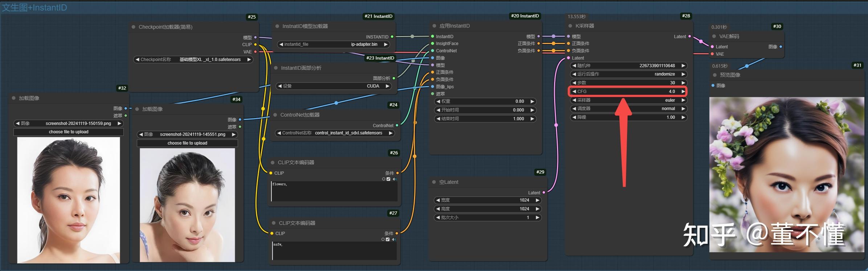The image size is (868, 271).
Task: Open the Checkpoint名称 model selector
Action: point(193,60)
